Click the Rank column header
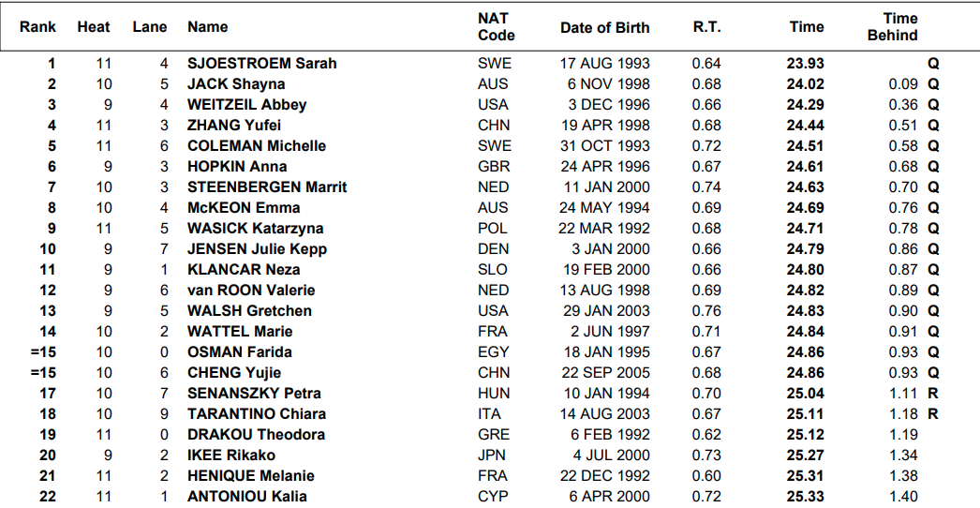This screenshot has height=508, width=980. click(x=37, y=27)
